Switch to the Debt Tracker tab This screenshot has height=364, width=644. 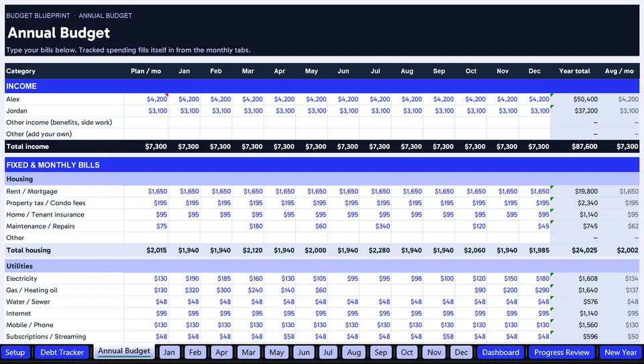click(x=62, y=353)
